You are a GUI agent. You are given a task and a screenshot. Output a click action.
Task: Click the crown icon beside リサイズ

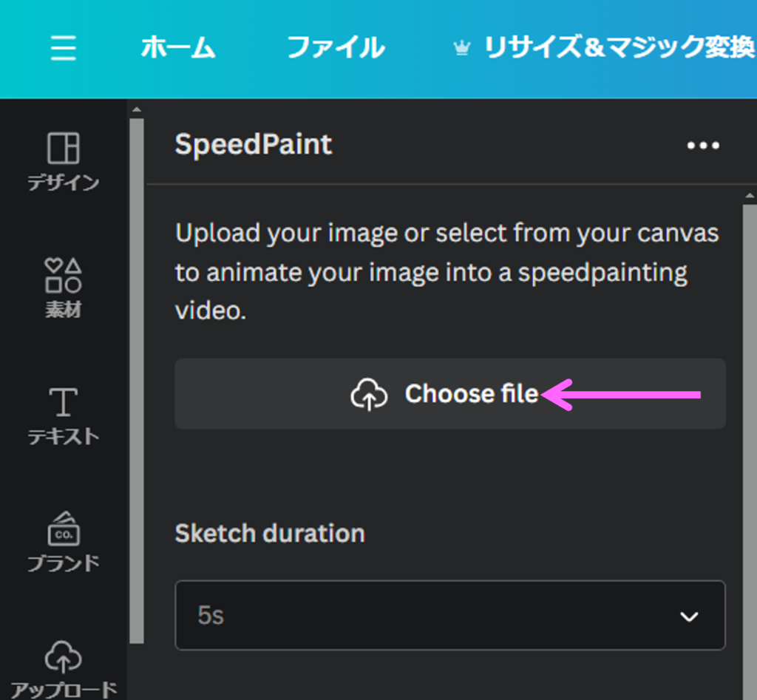point(462,49)
